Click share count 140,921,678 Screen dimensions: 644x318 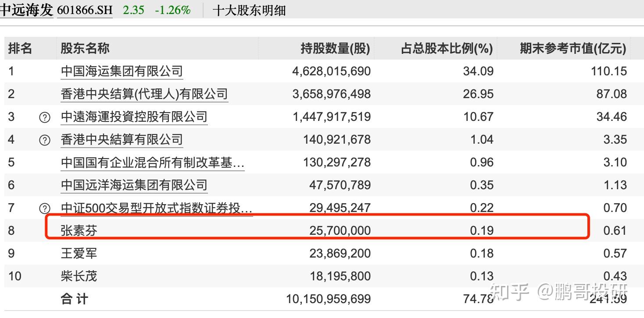click(337, 140)
